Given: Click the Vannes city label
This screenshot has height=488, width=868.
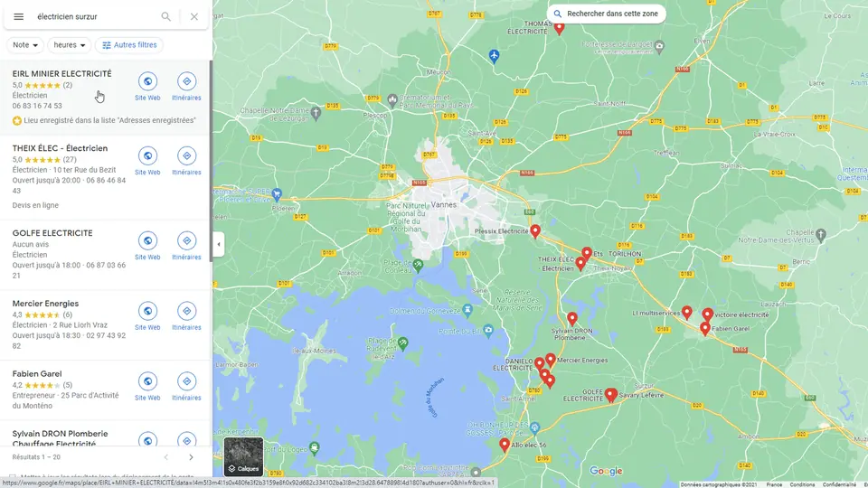Looking at the screenshot, I should coord(443,205).
